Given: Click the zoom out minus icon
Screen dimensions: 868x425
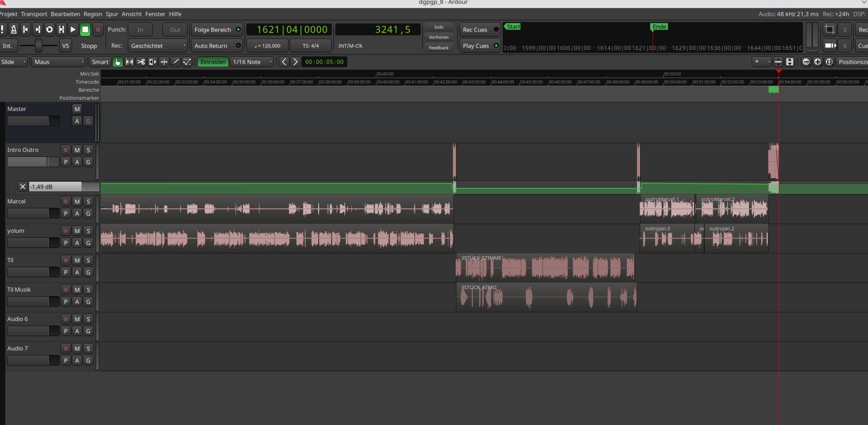Looking at the screenshot, I should [x=806, y=62].
